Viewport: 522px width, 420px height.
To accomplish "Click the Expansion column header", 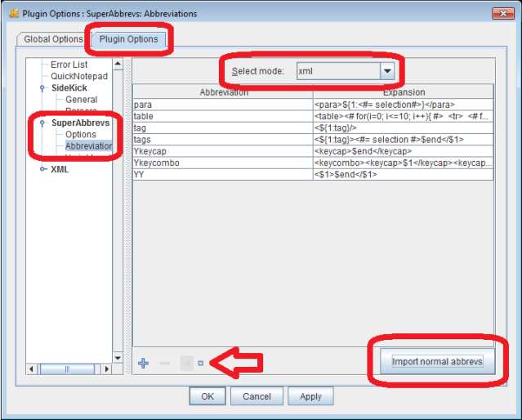I will pyautogui.click(x=404, y=92).
